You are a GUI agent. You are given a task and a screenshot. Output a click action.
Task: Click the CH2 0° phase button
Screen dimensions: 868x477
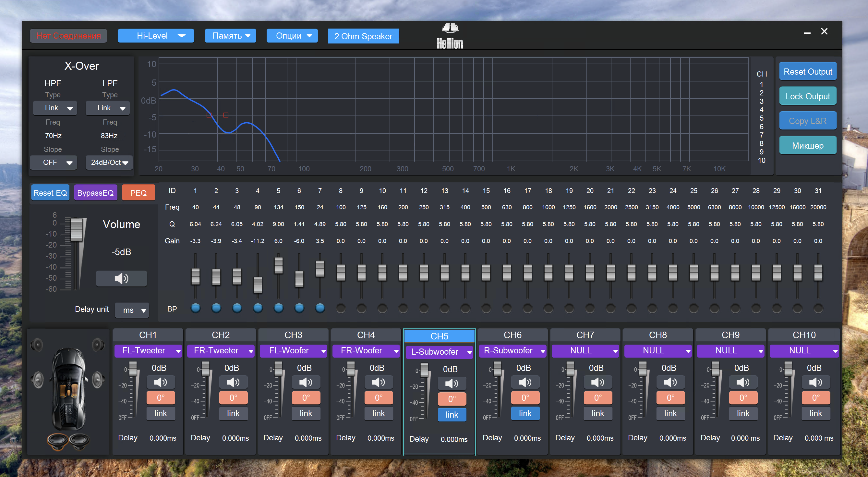point(233,398)
